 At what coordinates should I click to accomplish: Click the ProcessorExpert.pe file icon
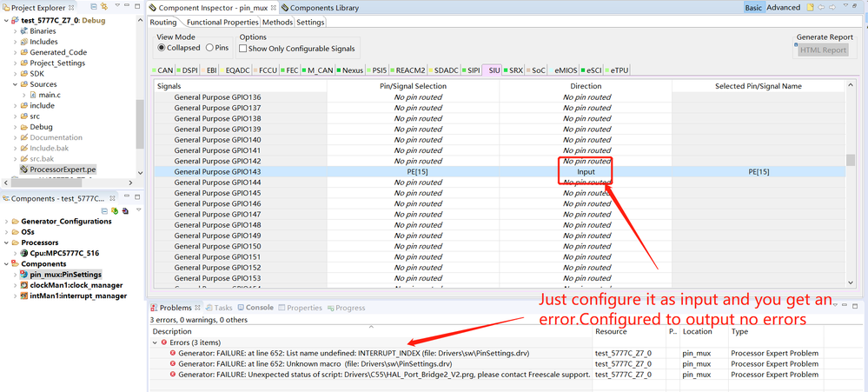tap(23, 169)
